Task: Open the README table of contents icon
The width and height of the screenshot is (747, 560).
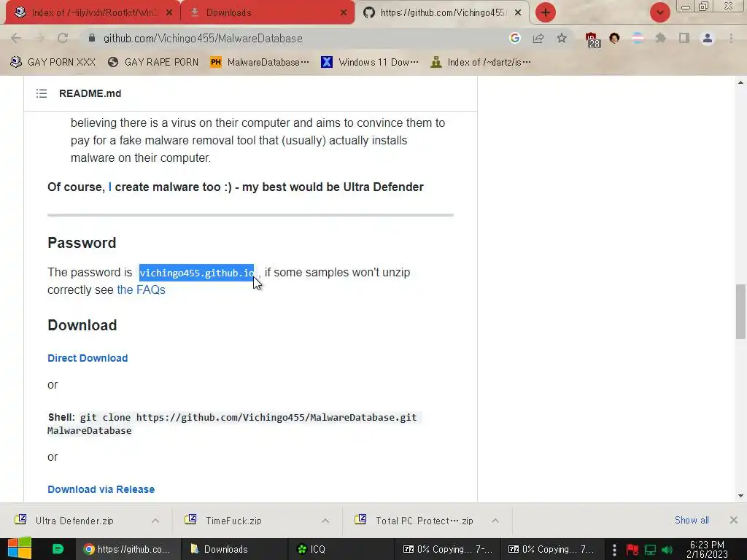Action: click(42, 93)
